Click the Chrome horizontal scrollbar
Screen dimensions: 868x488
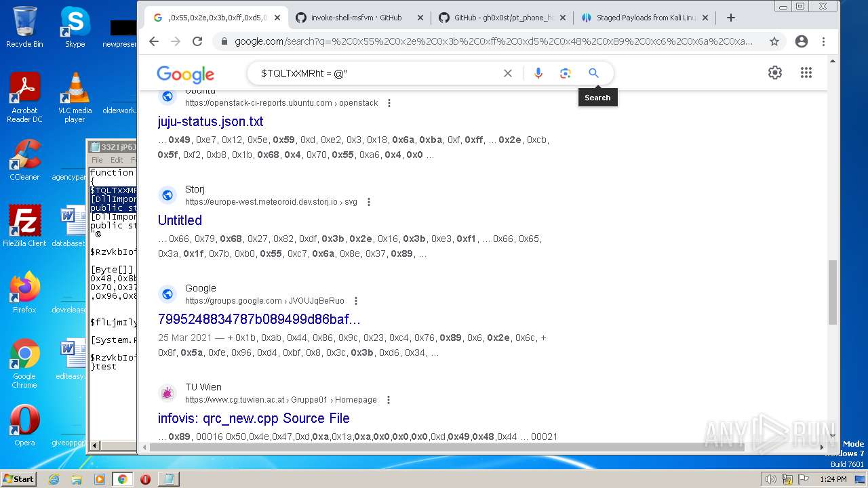tap(447, 447)
